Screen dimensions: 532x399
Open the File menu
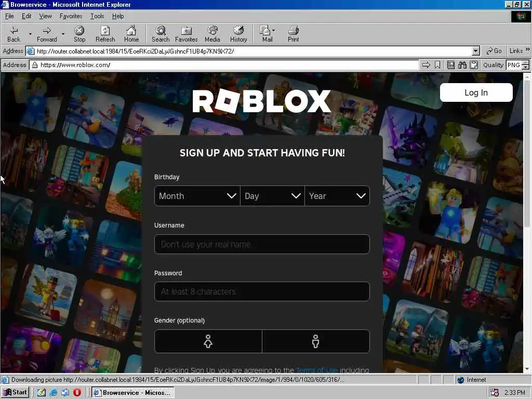(x=9, y=16)
